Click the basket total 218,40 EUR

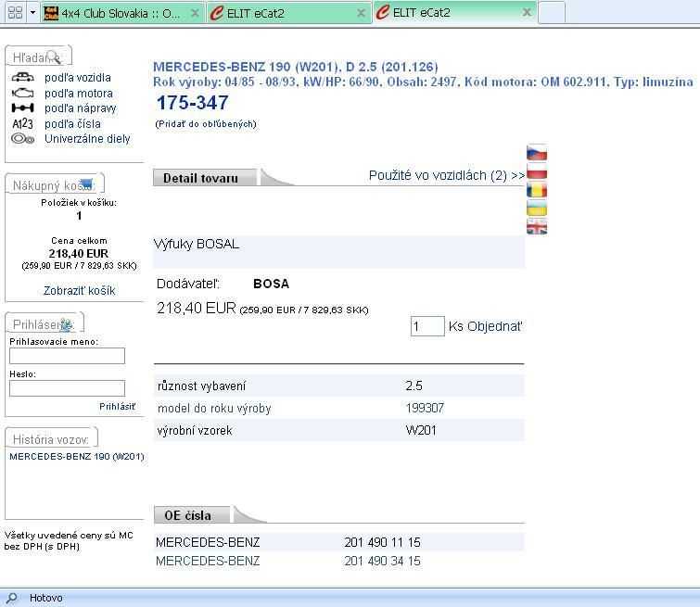tap(79, 254)
